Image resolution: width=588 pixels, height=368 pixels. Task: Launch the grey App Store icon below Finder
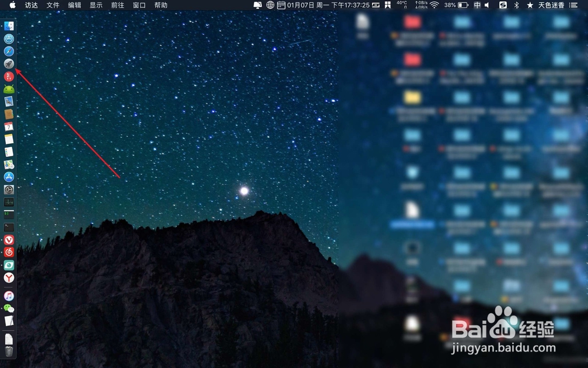click(x=9, y=38)
